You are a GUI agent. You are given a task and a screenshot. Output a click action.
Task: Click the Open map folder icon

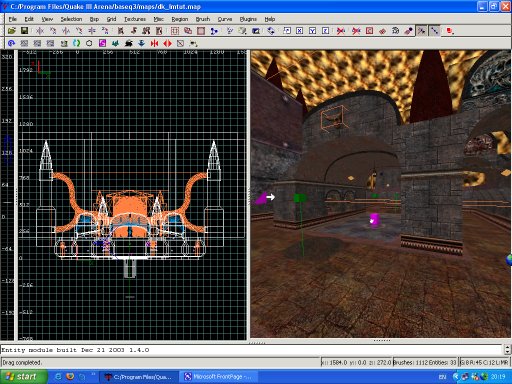pyautogui.click(x=11, y=31)
